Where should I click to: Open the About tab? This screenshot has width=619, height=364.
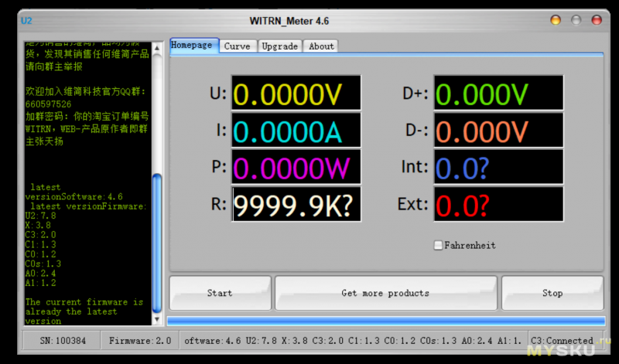[321, 46]
